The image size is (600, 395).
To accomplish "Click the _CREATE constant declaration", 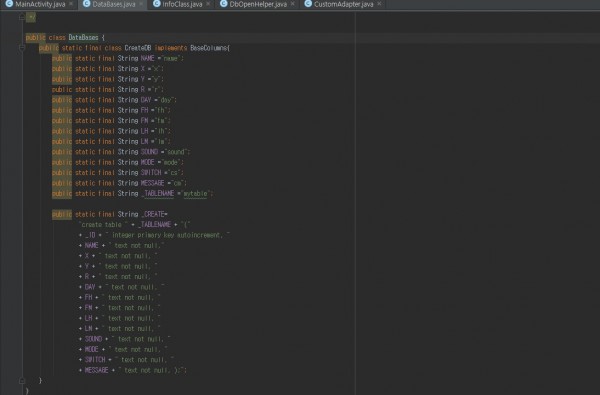I will 152,214.
